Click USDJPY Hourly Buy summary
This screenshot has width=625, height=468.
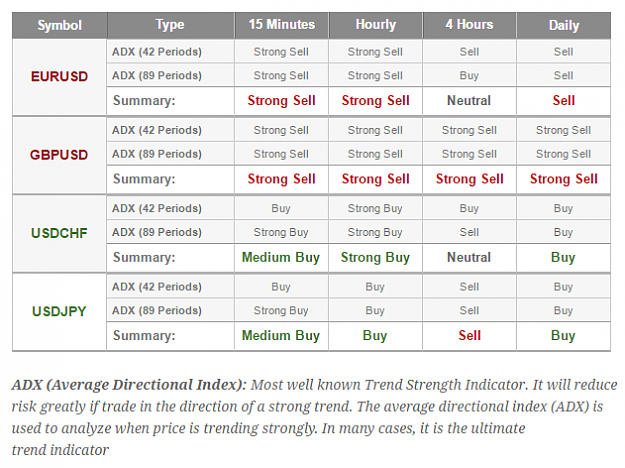tap(375, 336)
